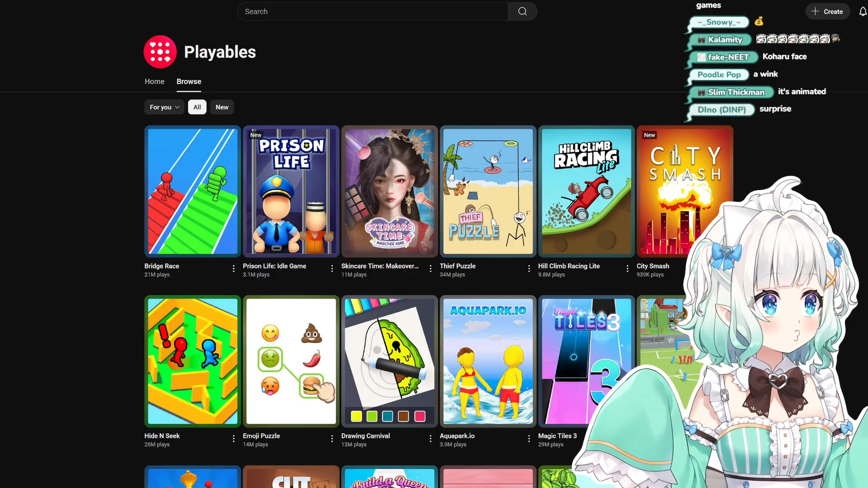Open the Aquapark.io game thumbnail
Image resolution: width=868 pixels, height=488 pixels.
pyautogui.click(x=488, y=361)
